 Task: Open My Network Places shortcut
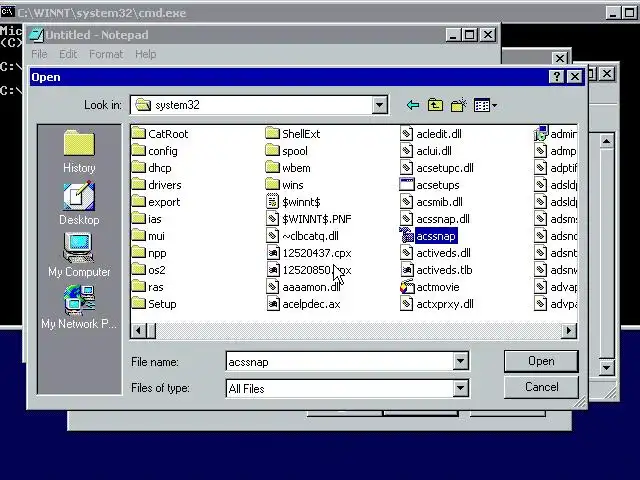pyautogui.click(x=79, y=307)
